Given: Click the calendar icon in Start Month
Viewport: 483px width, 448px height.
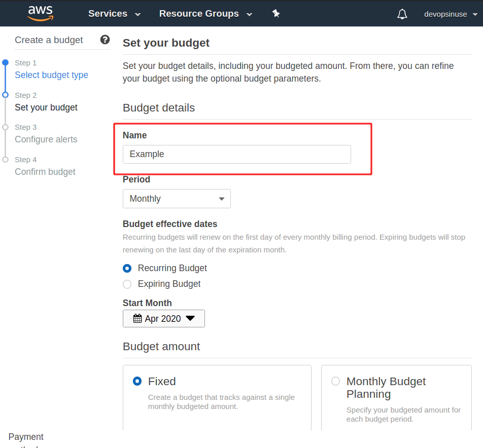Looking at the screenshot, I should coord(137,318).
